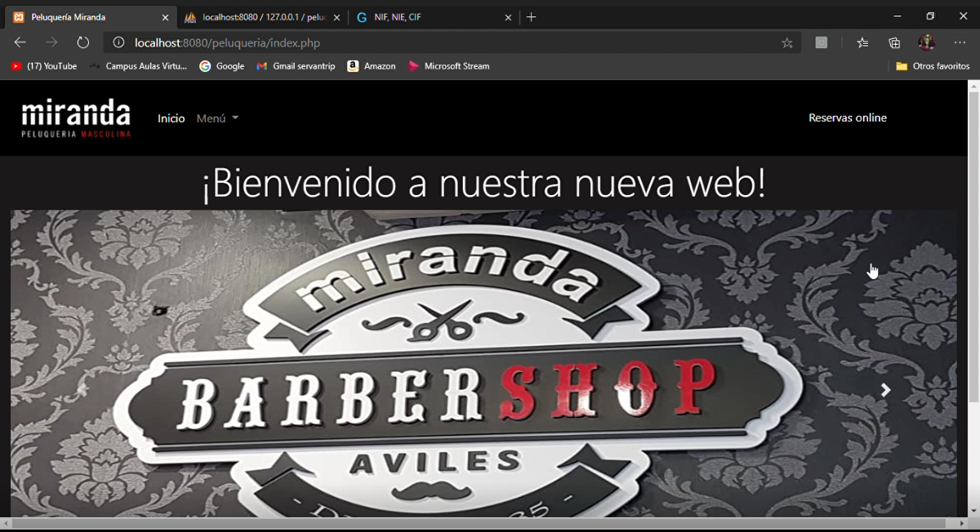The height and width of the screenshot is (532, 980).
Task: Open the Gmail servantrip bookmark
Action: (296, 66)
